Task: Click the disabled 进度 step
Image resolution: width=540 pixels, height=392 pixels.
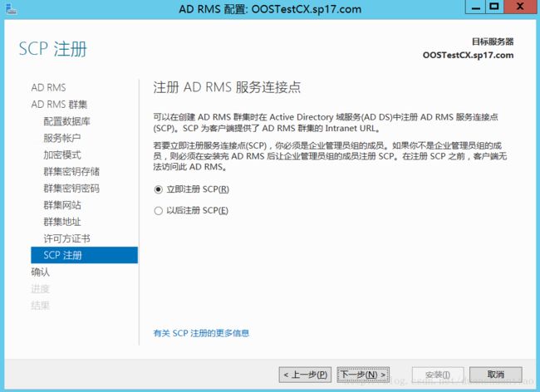Action: tap(41, 289)
